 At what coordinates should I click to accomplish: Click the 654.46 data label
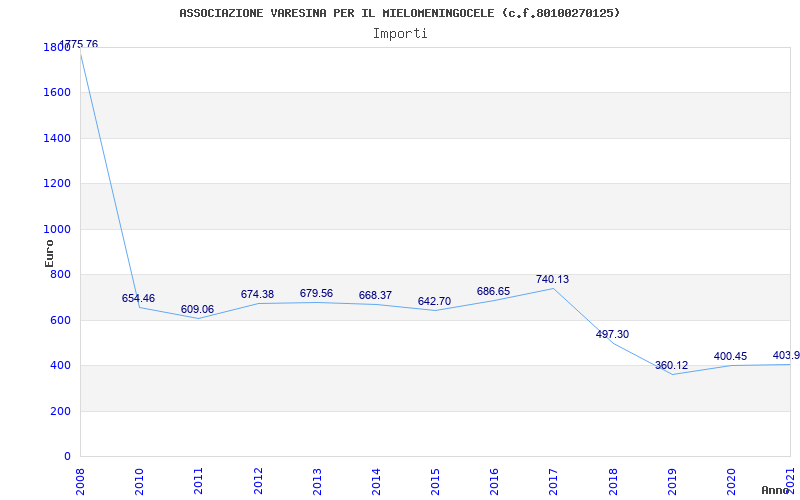click(138, 298)
